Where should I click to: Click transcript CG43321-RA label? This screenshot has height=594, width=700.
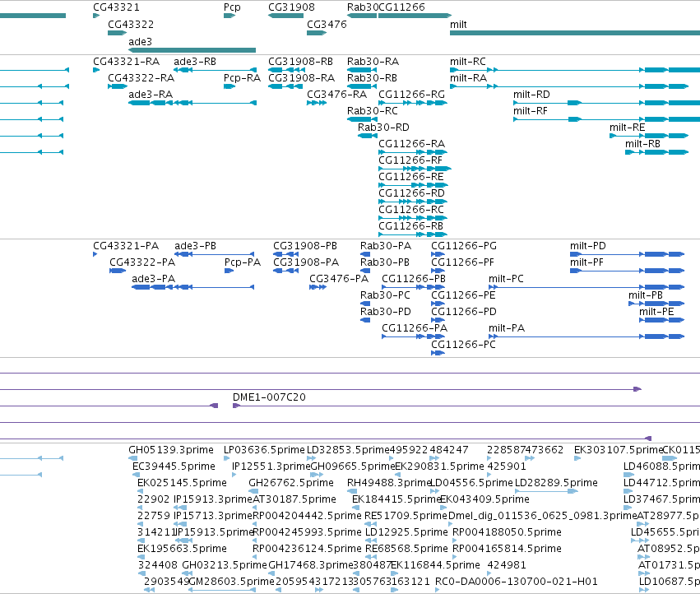(x=126, y=61)
